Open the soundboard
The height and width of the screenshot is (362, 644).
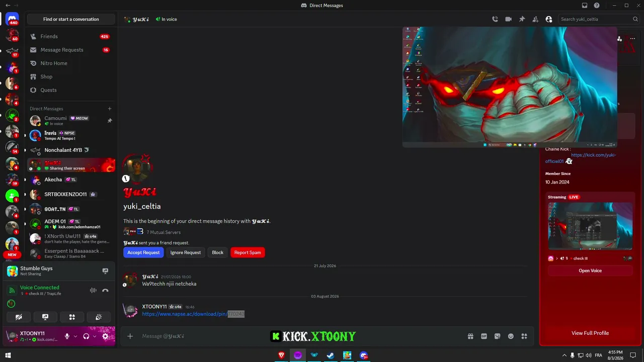99,317
